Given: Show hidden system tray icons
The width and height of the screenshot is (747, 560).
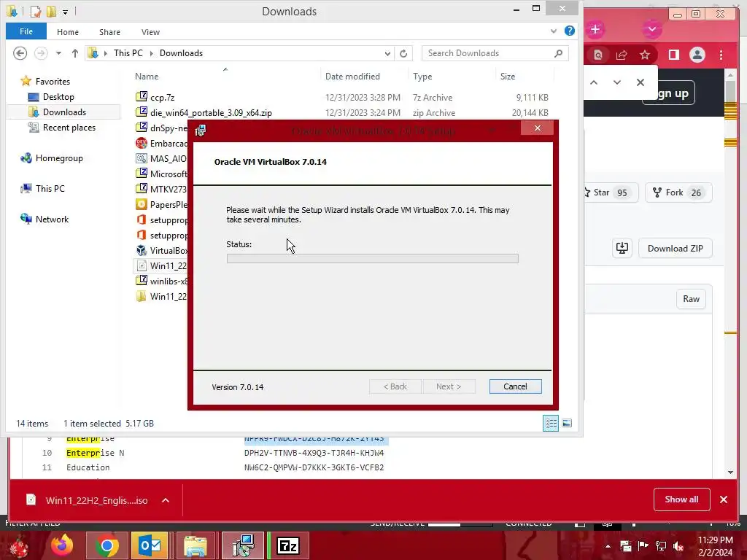Looking at the screenshot, I should [608, 546].
